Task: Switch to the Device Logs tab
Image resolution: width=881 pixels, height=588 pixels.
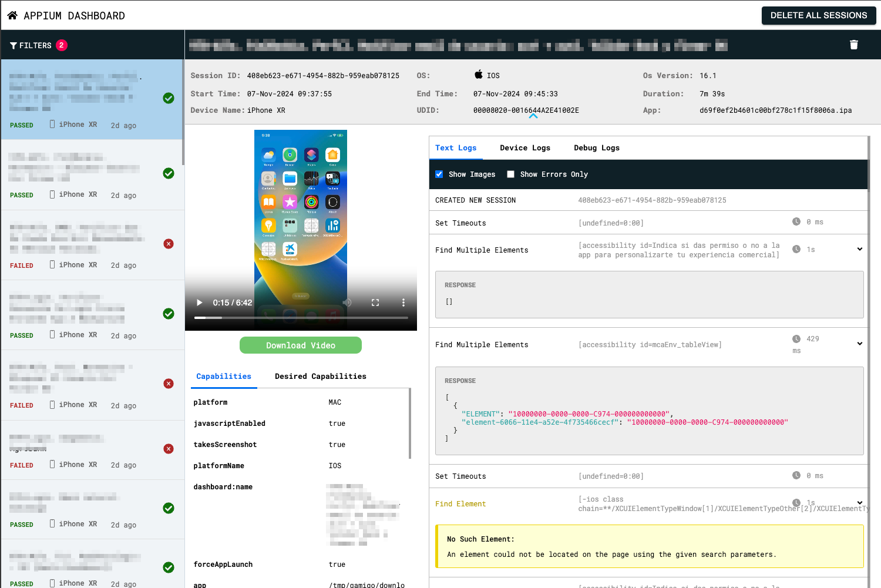Action: point(524,148)
